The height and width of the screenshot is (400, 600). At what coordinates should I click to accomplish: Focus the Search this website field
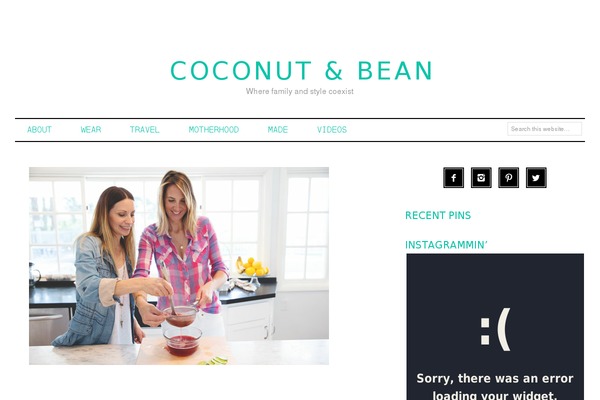[x=545, y=129]
